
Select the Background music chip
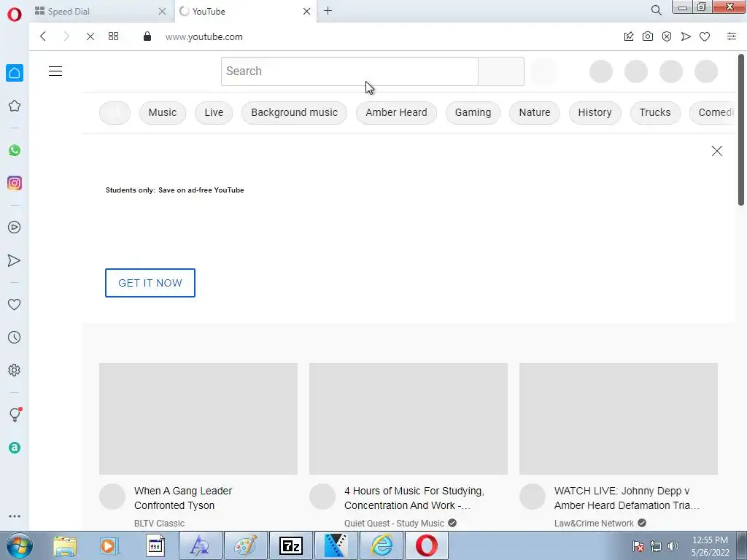pyautogui.click(x=295, y=113)
